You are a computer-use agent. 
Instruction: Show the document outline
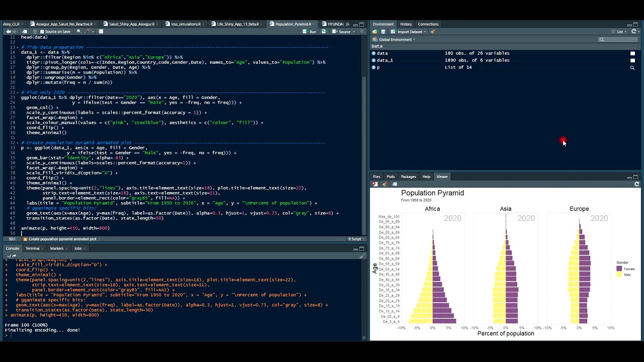[x=362, y=32]
